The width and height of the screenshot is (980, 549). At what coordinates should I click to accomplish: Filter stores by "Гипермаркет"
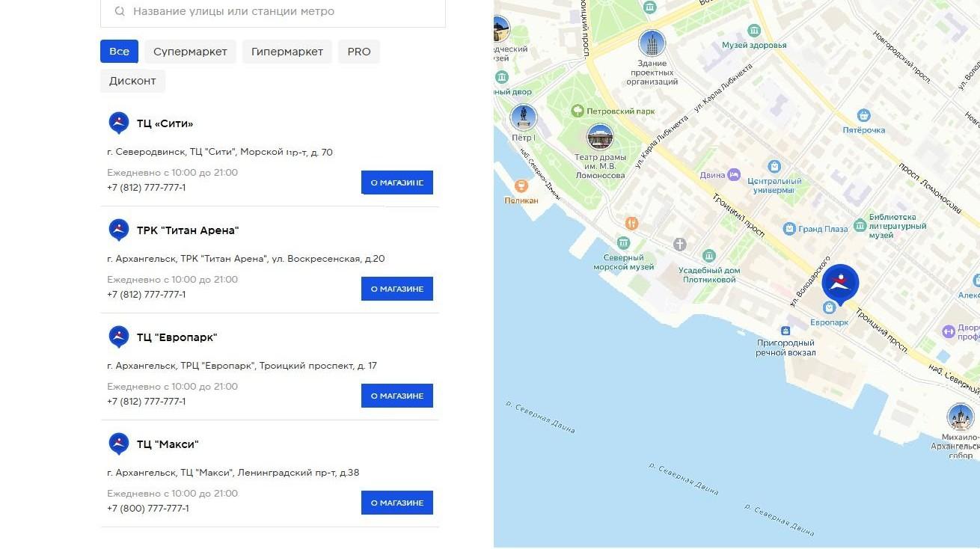tap(287, 51)
